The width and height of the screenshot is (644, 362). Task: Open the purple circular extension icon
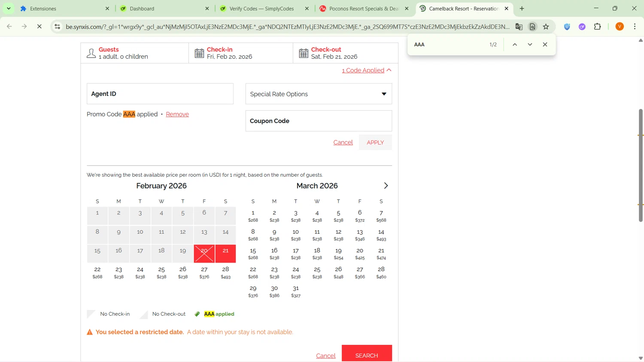(582, 27)
